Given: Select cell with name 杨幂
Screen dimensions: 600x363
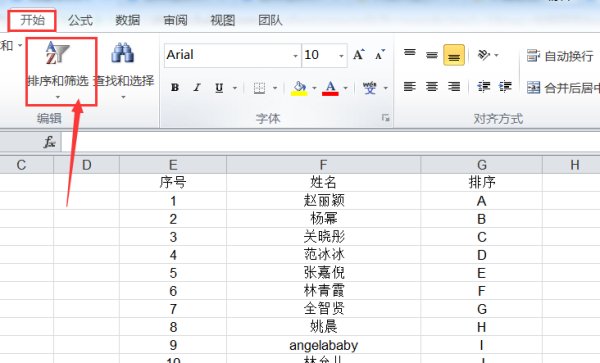Looking at the screenshot, I should click(x=323, y=218).
